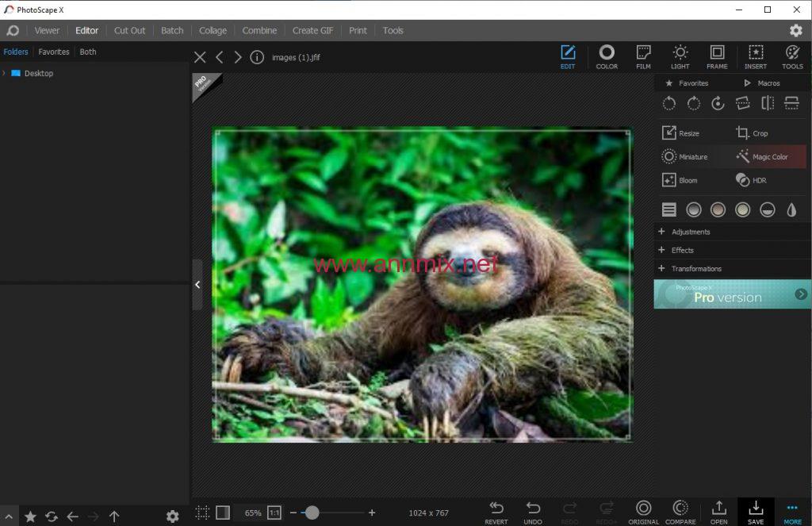
Task: Open the Cut Out tab
Action: point(129,31)
